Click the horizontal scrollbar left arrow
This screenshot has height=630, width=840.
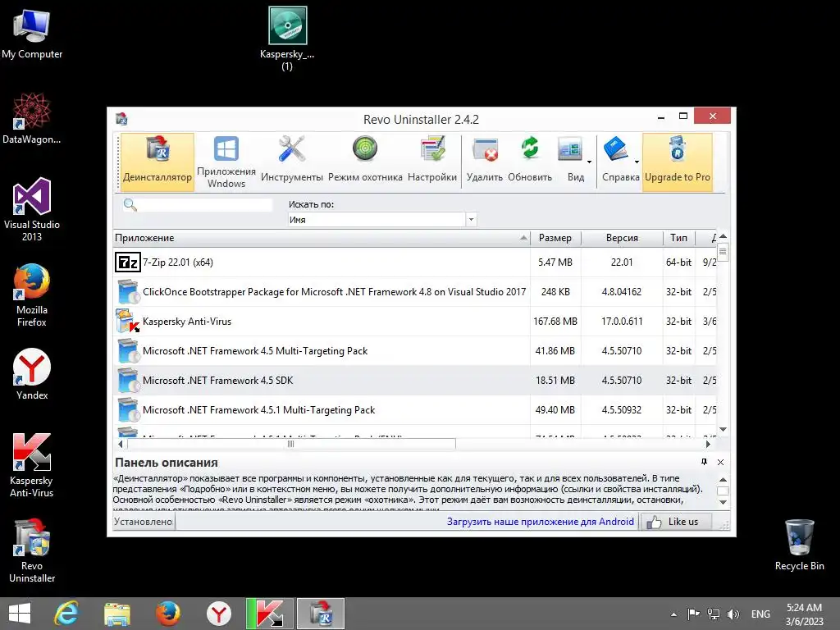pos(120,444)
